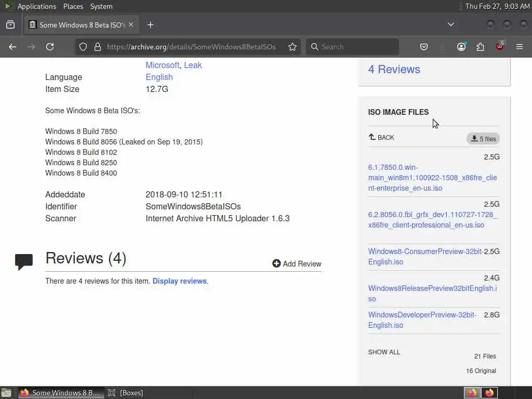Screen dimensions: 532x399
Task: Download WindowsDeveloperPreview-32bit-English.iso
Action: tap(422, 320)
